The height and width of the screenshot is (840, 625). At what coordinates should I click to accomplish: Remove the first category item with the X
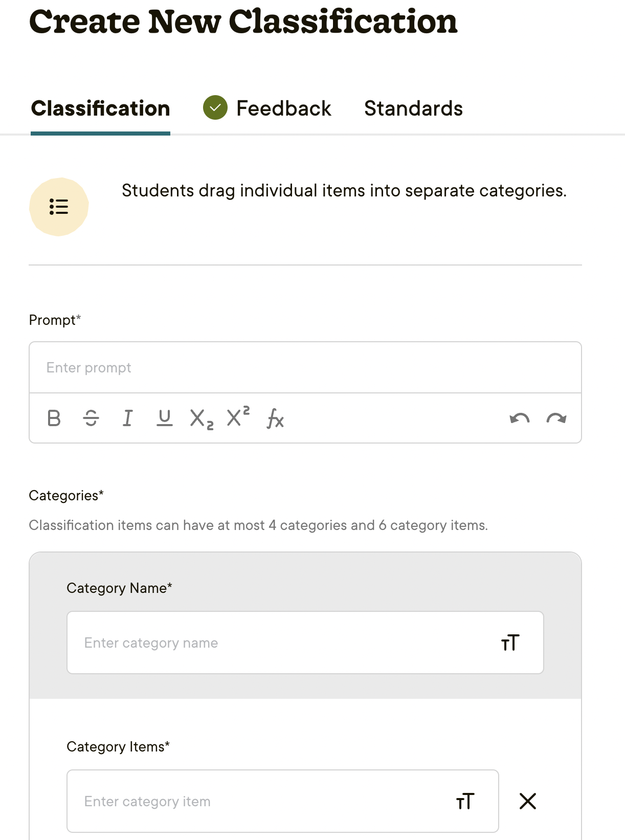pos(528,801)
